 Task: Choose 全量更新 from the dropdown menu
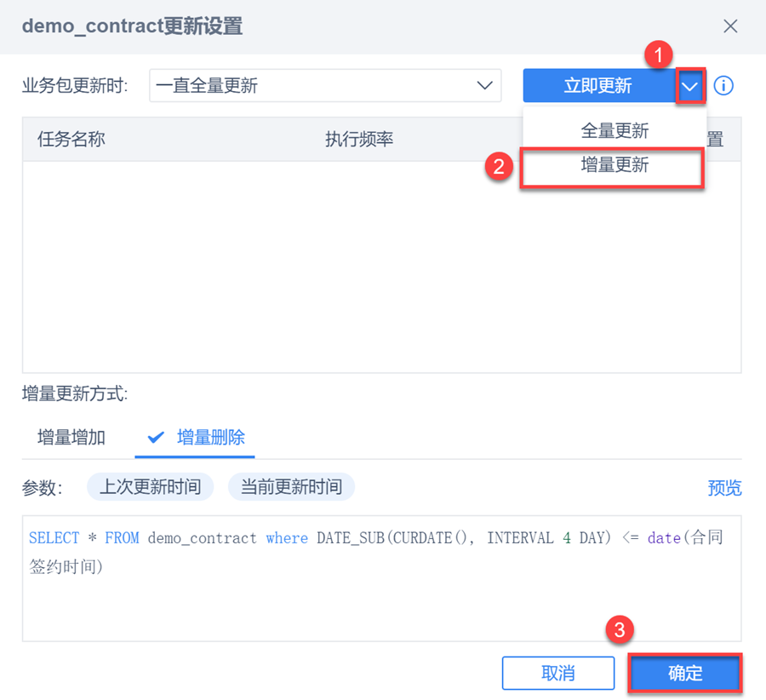pyautogui.click(x=615, y=130)
